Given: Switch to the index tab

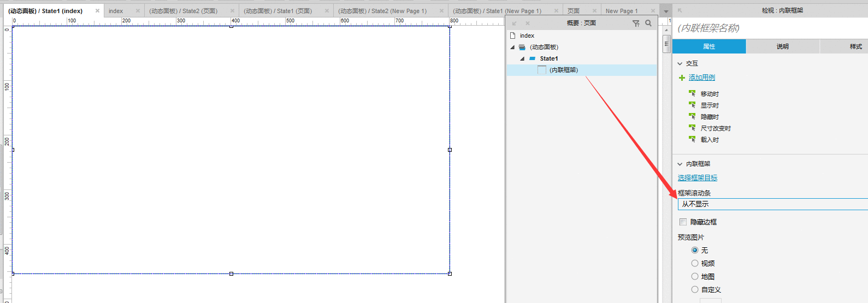Looking at the screenshot, I should pyautogui.click(x=116, y=11).
